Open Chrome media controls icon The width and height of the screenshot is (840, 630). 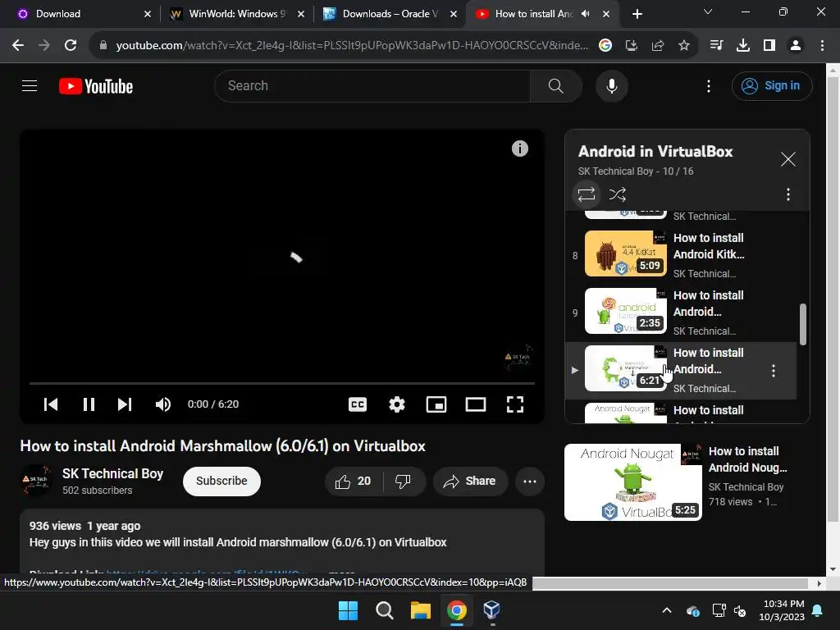point(716,46)
